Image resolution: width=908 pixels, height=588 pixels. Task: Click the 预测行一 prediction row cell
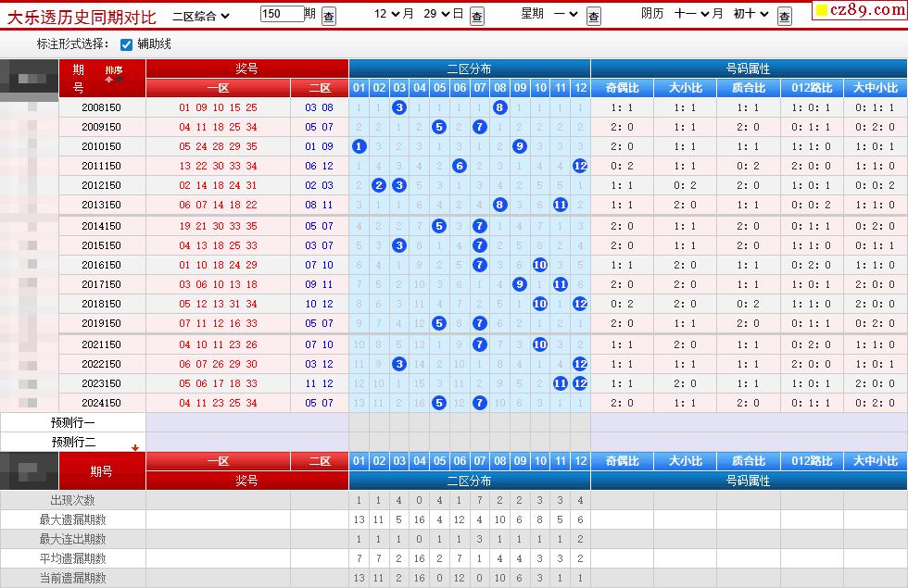[73, 422]
